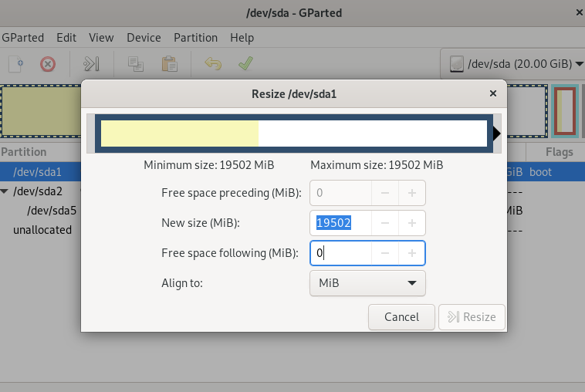This screenshot has height=392, width=585.
Task: Open the Partition menu
Action: [x=195, y=37]
